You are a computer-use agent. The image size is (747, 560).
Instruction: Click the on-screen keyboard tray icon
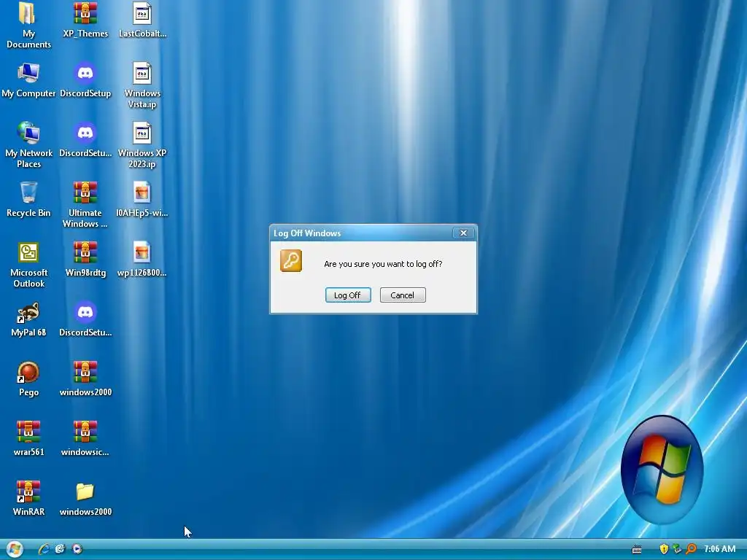636,550
